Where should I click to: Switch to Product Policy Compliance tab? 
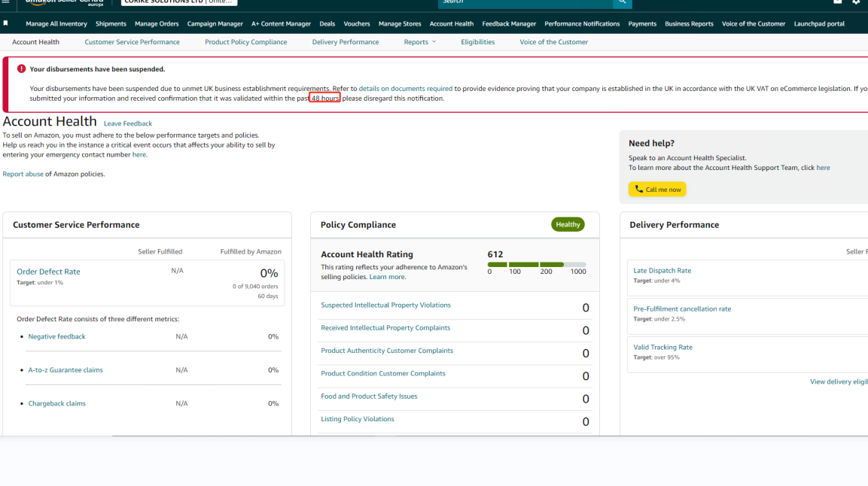tap(245, 42)
